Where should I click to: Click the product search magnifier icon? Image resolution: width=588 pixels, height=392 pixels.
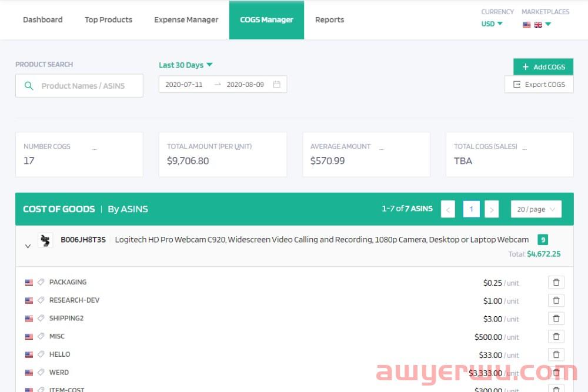[29, 86]
